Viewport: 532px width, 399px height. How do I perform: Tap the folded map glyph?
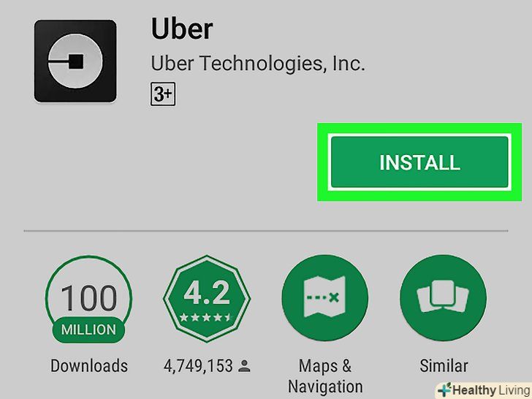coord(324,297)
